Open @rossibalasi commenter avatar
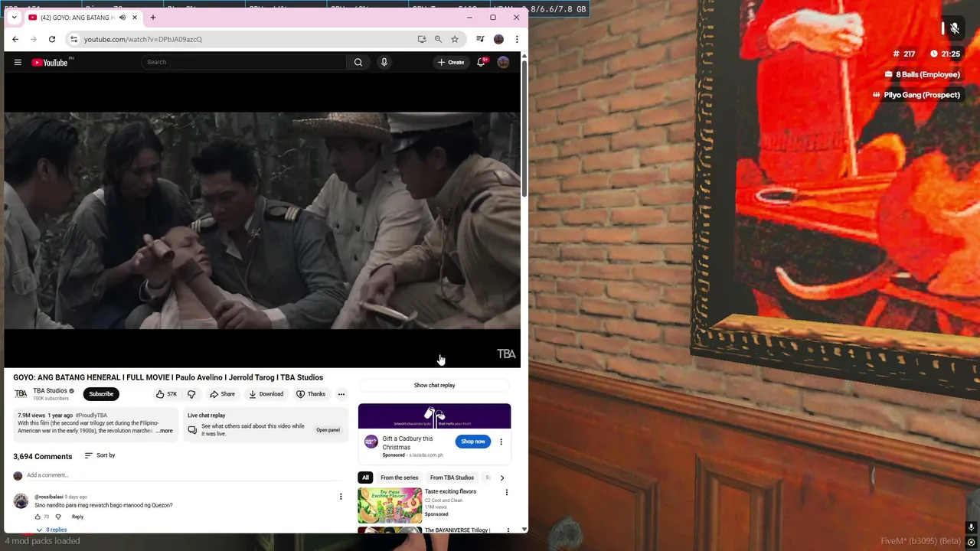The image size is (980, 551). (x=21, y=500)
